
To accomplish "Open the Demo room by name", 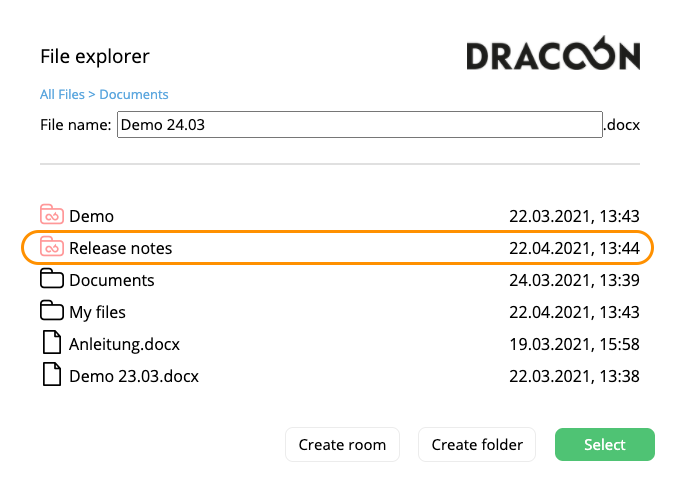I will 91,216.
